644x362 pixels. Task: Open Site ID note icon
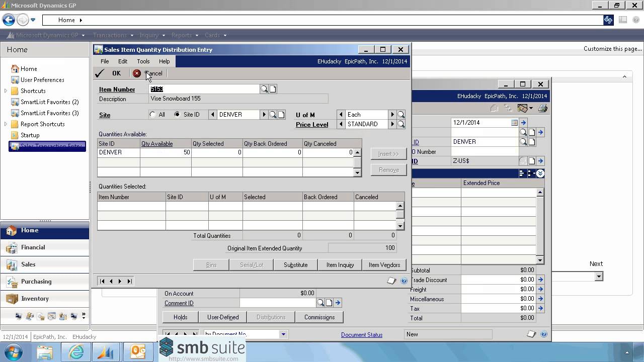coord(281,115)
